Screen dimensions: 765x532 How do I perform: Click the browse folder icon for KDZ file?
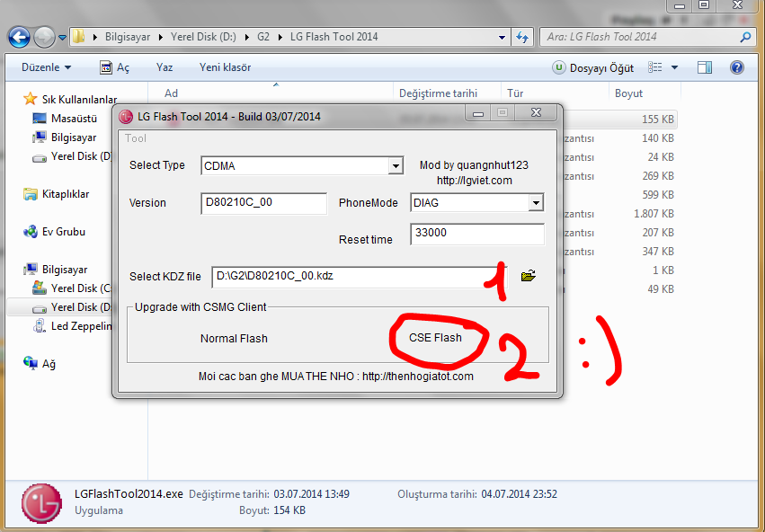(x=528, y=276)
